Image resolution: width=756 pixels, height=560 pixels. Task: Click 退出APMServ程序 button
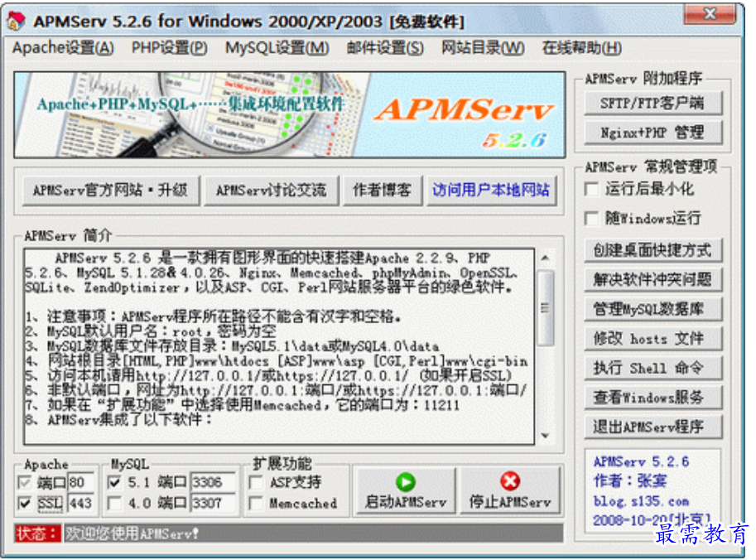[x=652, y=427]
